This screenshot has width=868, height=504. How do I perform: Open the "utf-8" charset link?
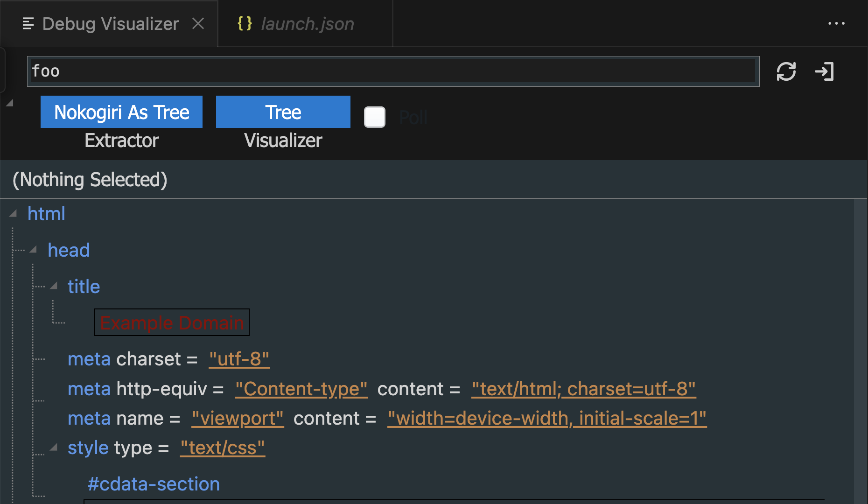239,359
